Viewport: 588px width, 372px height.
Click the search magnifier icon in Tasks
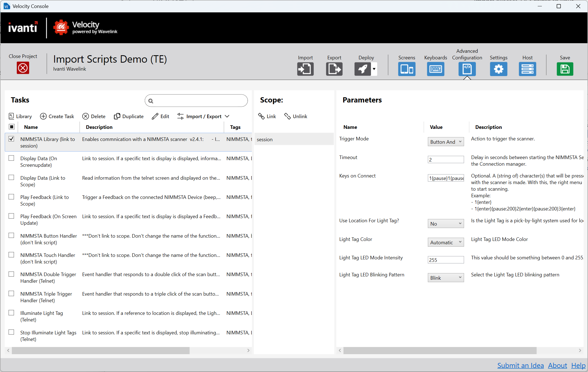[x=151, y=101]
